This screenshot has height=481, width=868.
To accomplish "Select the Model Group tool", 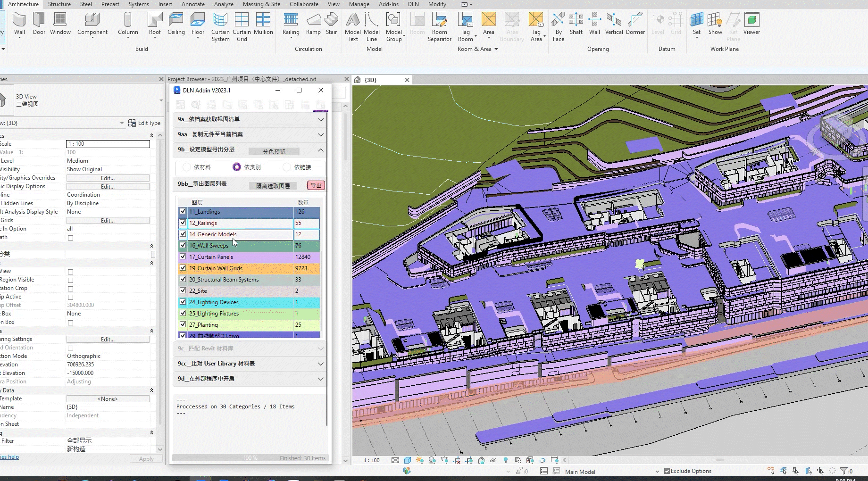I will click(x=394, y=27).
